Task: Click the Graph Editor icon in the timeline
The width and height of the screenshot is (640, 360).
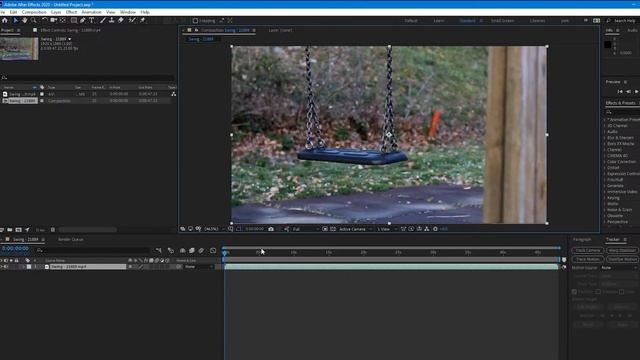Action: [x=213, y=251]
